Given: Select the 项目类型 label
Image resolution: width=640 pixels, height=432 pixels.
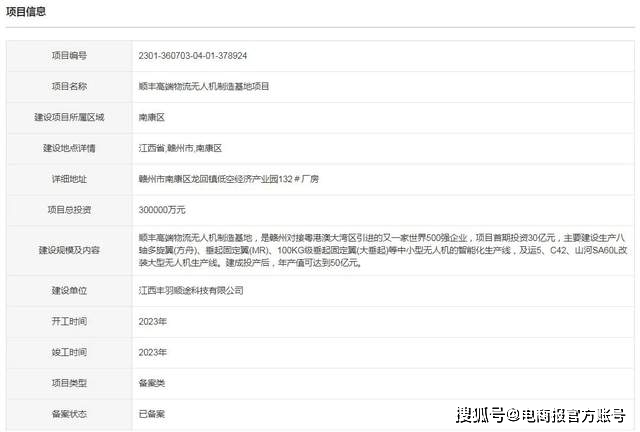Looking at the screenshot, I should (x=69, y=383).
